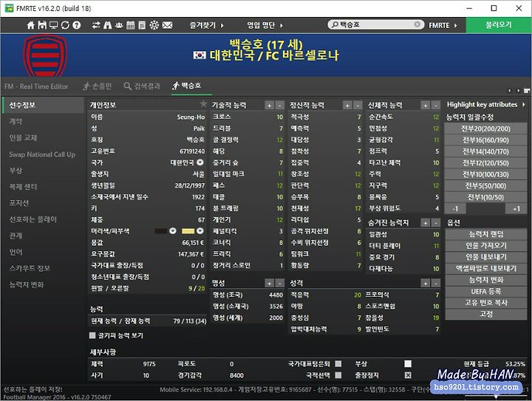532x401 pixels.
Task: Click the plus button for 성격
Action: [426, 283]
